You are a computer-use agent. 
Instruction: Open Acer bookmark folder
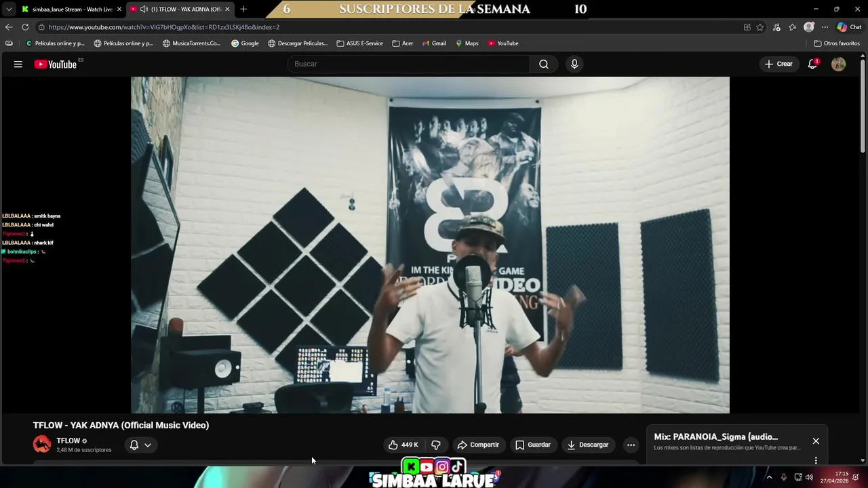pos(403,43)
